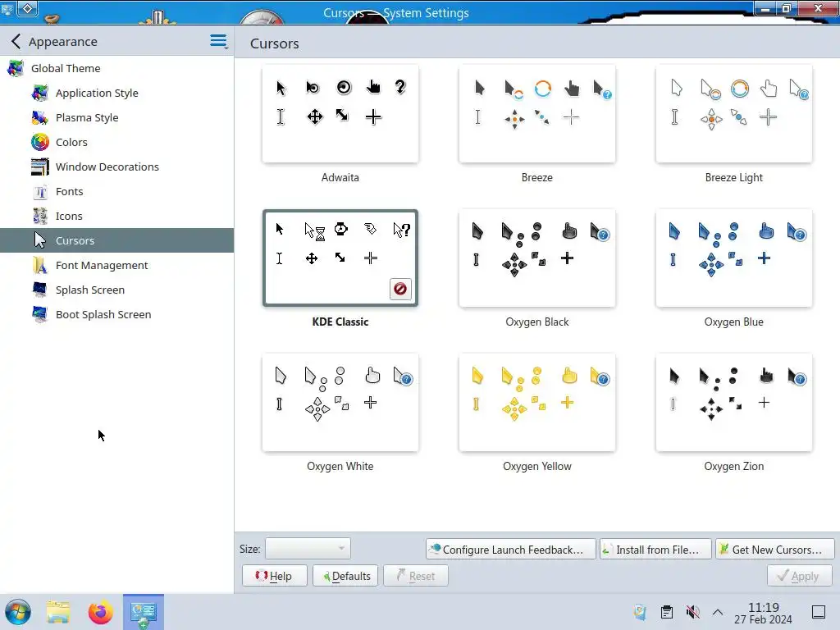Image resolution: width=840 pixels, height=630 pixels.
Task: Click the greyed-out Apply button
Action: click(x=799, y=576)
